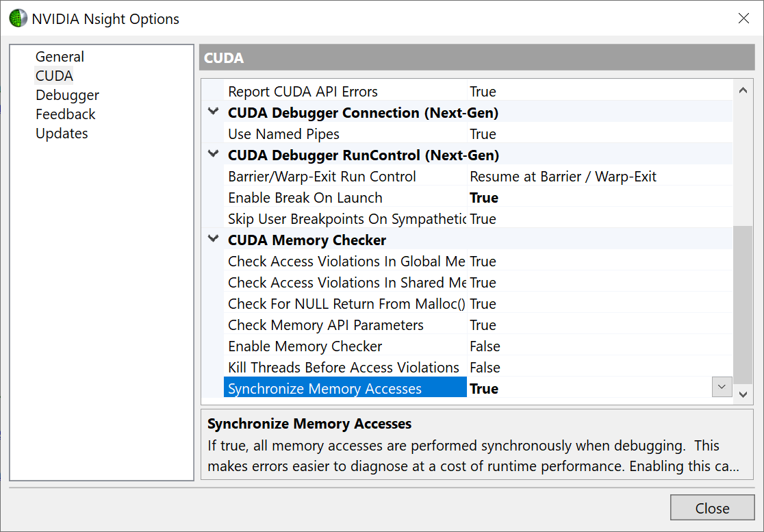Collapse the CUDA Memory Checker section
Screen dimensions: 764x532
pyautogui.click(x=213, y=239)
